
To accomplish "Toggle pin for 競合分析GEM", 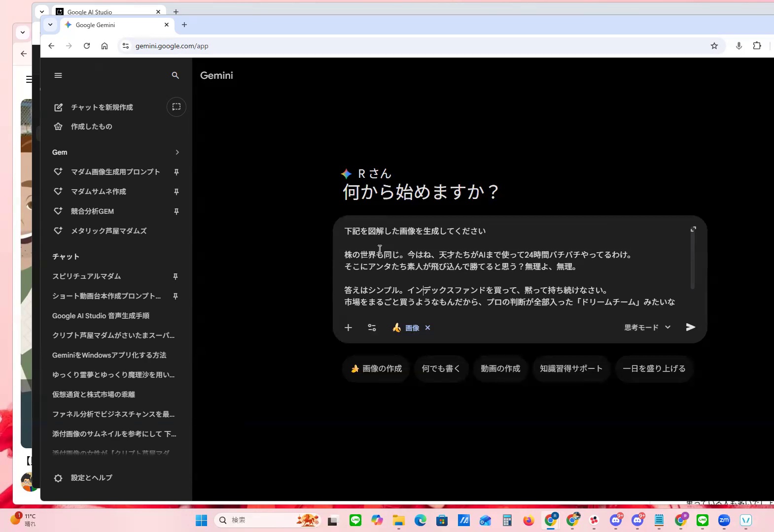I will (176, 211).
